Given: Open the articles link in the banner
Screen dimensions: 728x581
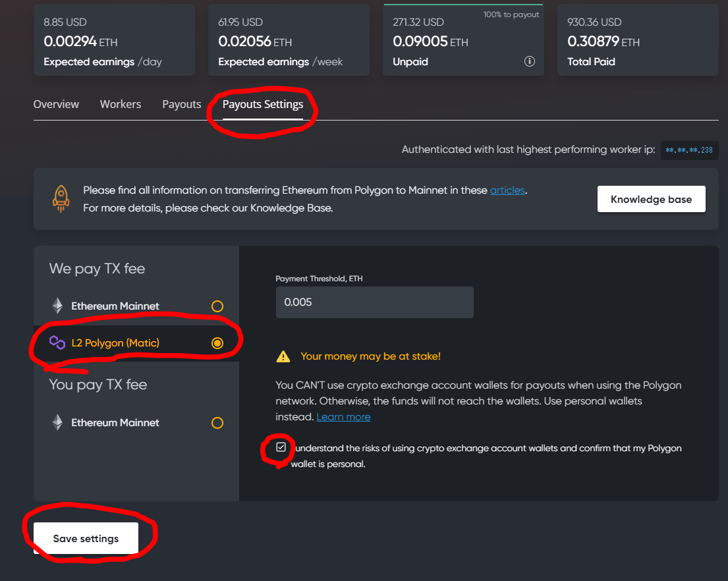Looking at the screenshot, I should pyautogui.click(x=507, y=190).
